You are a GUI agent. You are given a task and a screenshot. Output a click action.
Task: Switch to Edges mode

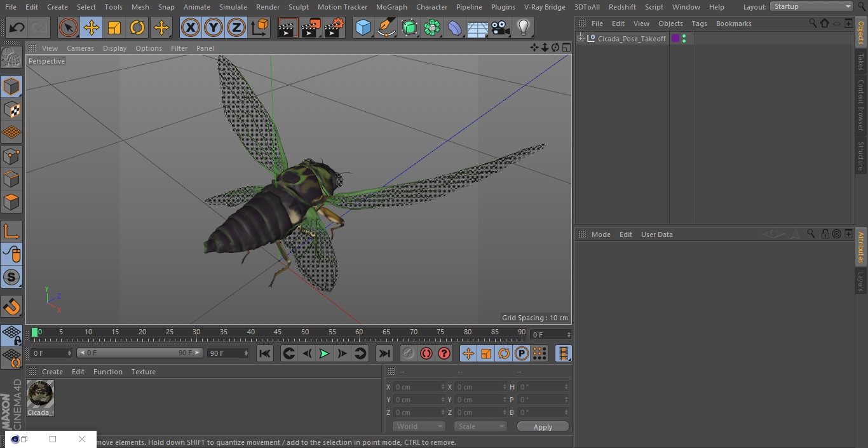point(11,179)
